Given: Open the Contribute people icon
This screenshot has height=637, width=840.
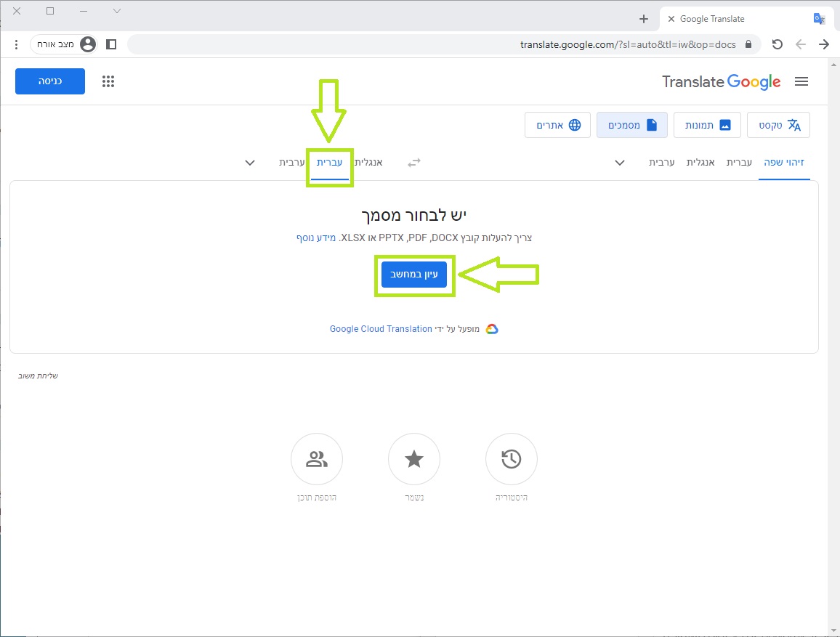Looking at the screenshot, I should [317, 459].
